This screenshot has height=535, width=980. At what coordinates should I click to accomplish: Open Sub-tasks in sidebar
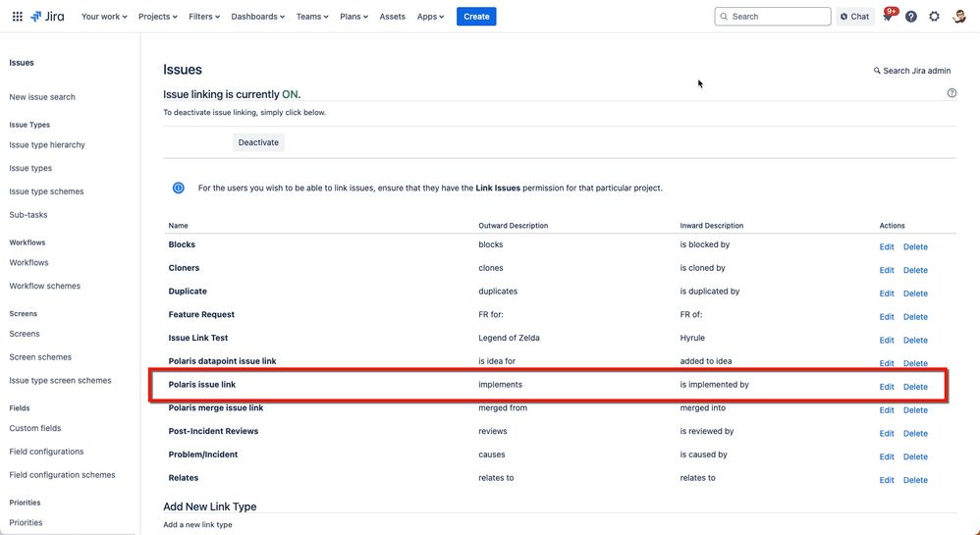28,214
